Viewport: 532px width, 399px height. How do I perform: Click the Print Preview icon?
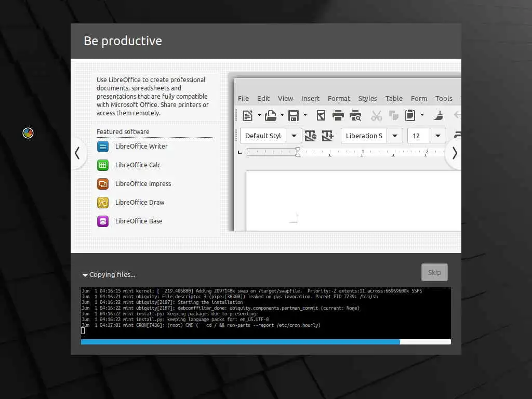coord(355,116)
